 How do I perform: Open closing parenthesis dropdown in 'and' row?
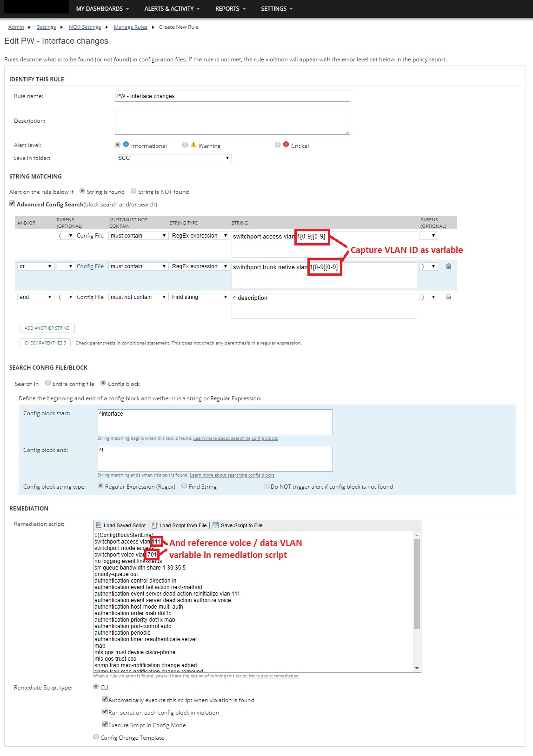tap(429, 297)
